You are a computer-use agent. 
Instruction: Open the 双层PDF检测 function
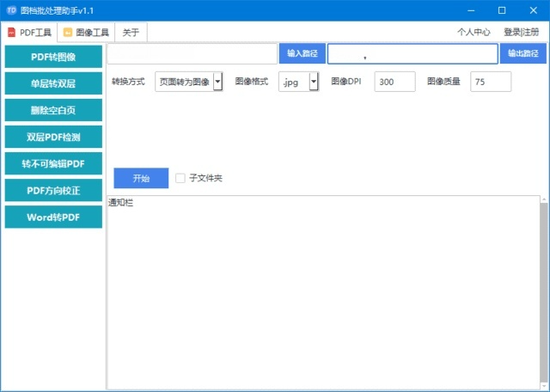click(53, 137)
